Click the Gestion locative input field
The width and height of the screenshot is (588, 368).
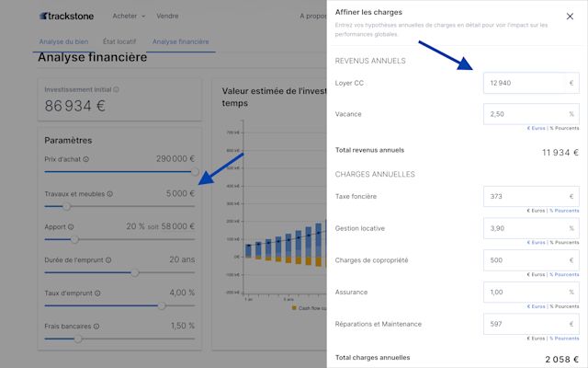pyautogui.click(x=531, y=228)
